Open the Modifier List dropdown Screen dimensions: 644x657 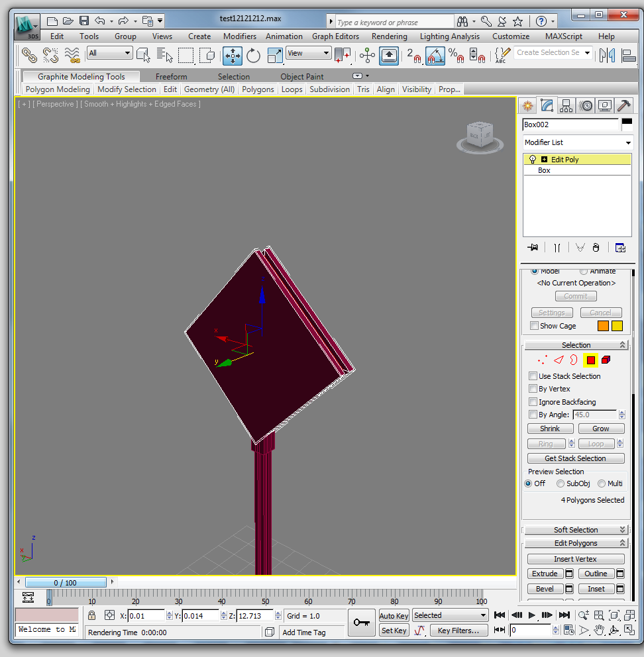point(577,142)
